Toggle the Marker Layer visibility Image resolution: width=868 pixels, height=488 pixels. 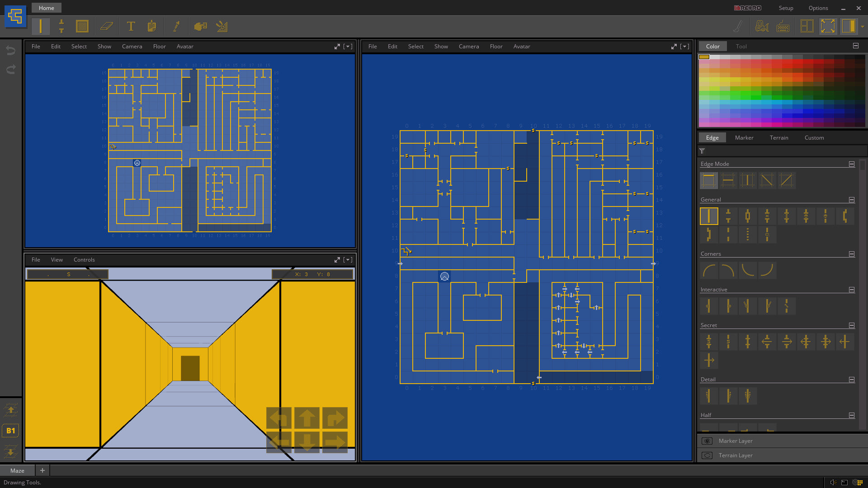[x=707, y=441]
